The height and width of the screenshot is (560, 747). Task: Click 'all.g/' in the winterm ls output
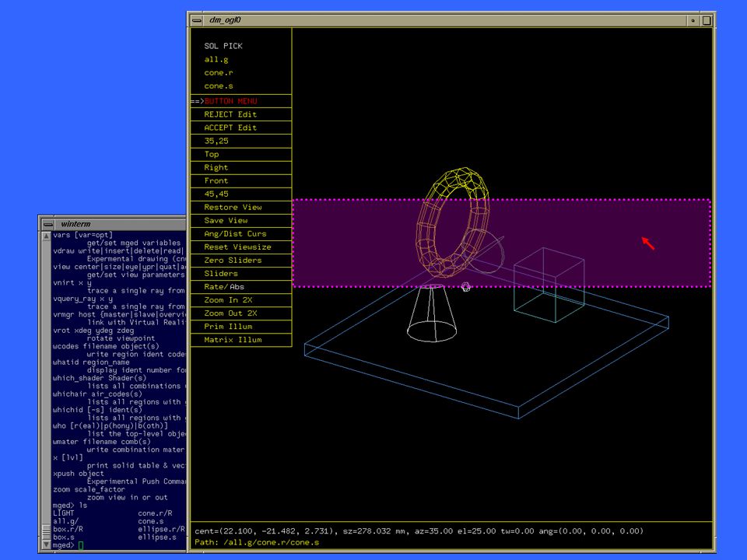(x=65, y=521)
